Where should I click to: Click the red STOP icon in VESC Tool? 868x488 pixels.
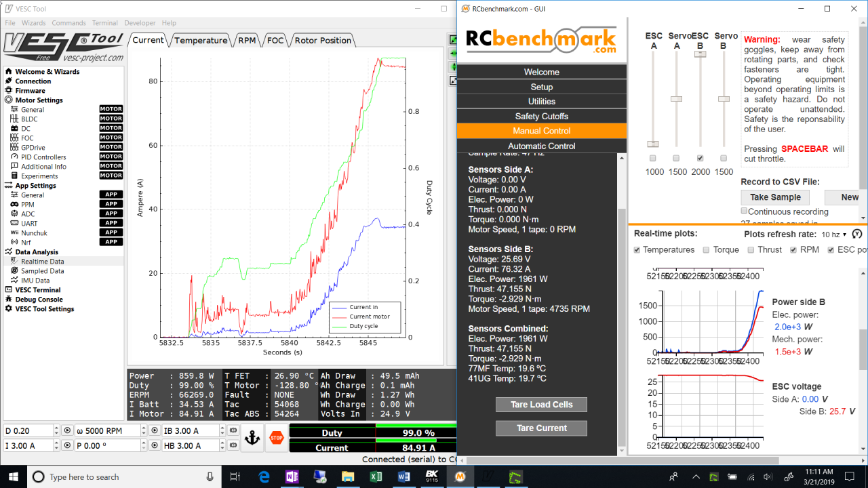276,438
